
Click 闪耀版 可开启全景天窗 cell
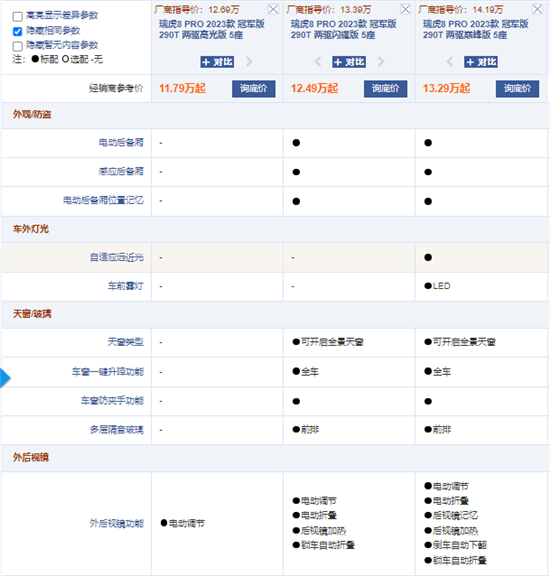pos(328,342)
